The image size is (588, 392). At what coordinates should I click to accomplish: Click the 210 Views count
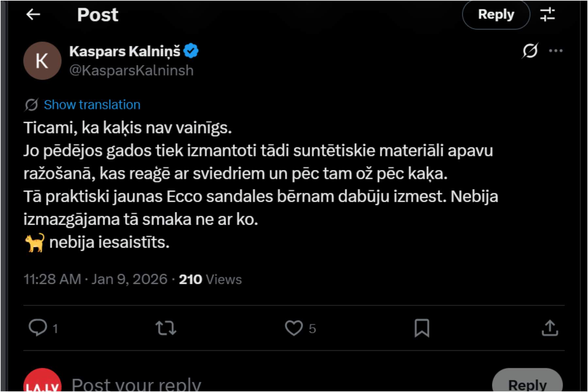210,280
